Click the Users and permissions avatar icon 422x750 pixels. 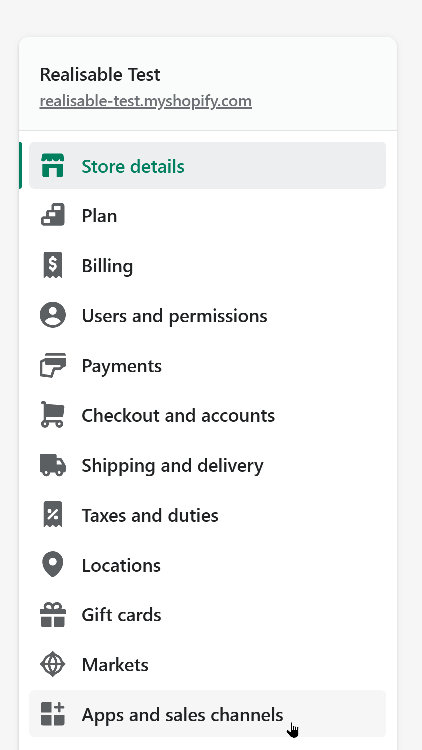click(x=53, y=315)
